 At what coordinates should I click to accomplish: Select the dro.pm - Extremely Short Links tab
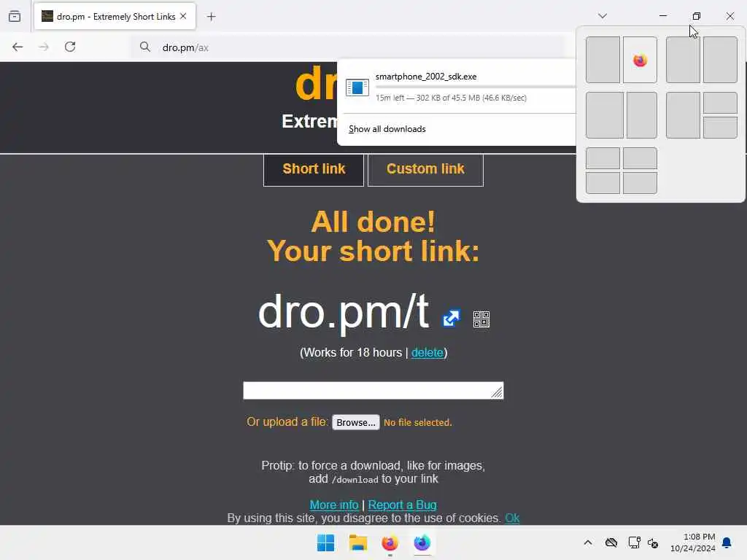115,16
